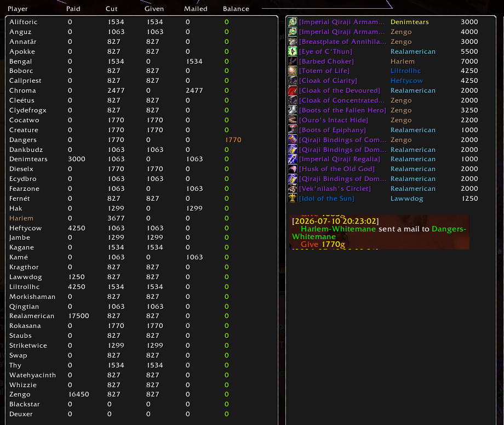Open the [Cloak of the Devoured] link
Screen dimensions: 504x425
coord(340,90)
